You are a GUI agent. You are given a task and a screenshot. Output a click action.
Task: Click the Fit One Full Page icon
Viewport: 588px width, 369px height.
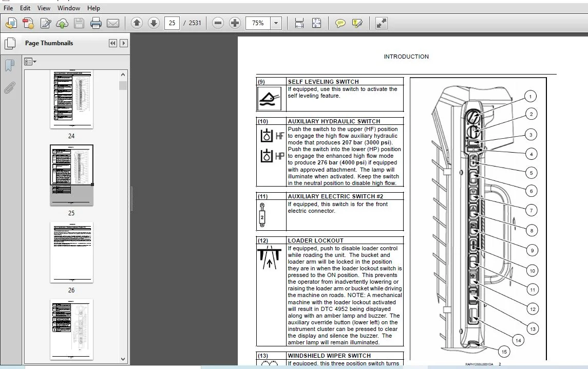(316, 23)
